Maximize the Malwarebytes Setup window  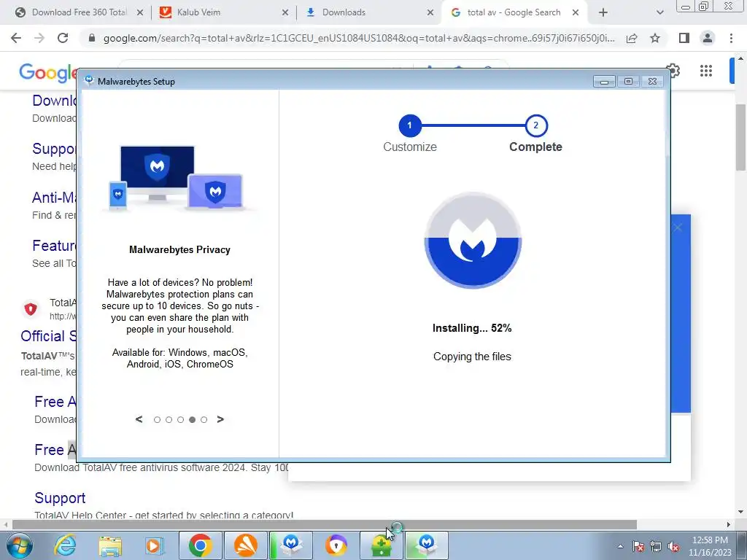[628, 82]
